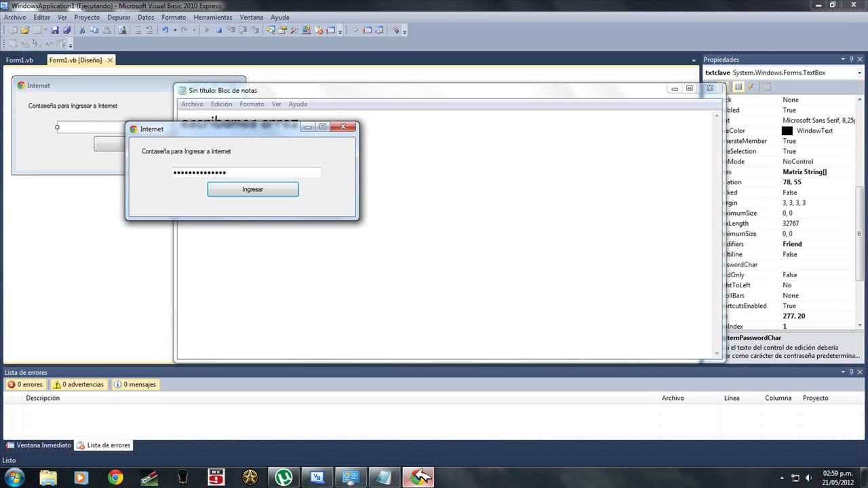Viewport: 868px width, 488px height.
Task: Click the password field in Internet dialog
Action: (x=246, y=172)
